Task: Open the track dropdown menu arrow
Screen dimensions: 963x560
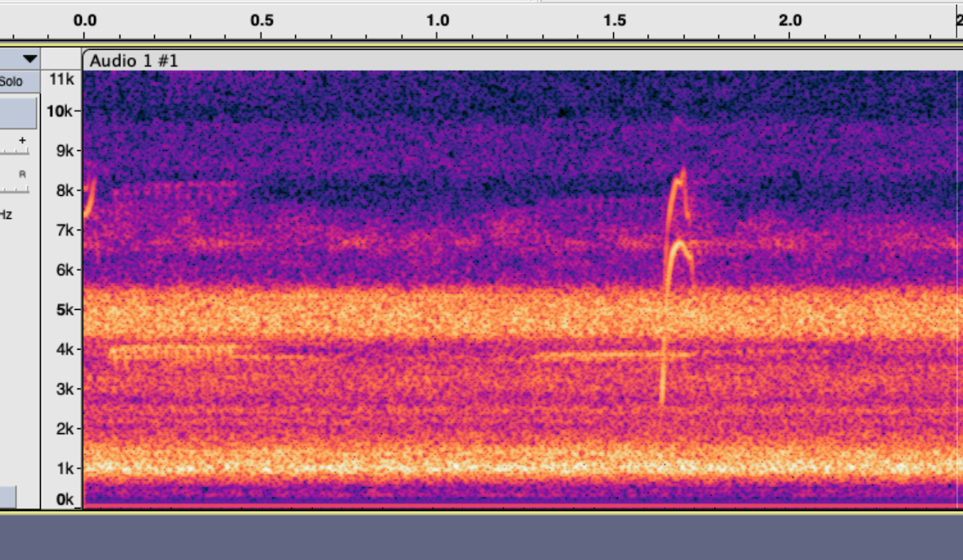Action: coord(30,59)
